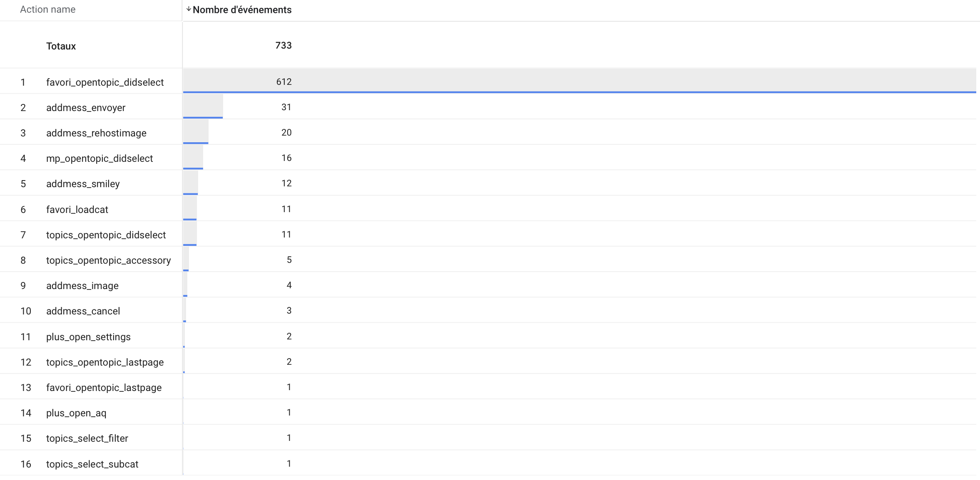Screen dimensions: 980x480
Task: Select the topics_select_filter row
Action: 87,438
